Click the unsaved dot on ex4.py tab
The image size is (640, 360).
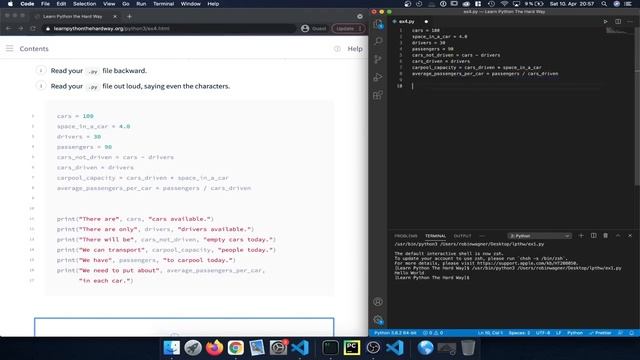point(426,21)
